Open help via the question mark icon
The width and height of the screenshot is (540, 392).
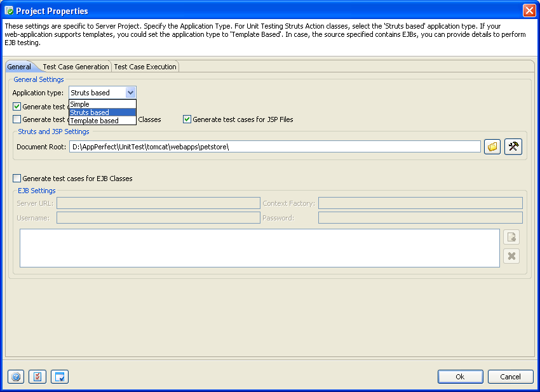16,377
